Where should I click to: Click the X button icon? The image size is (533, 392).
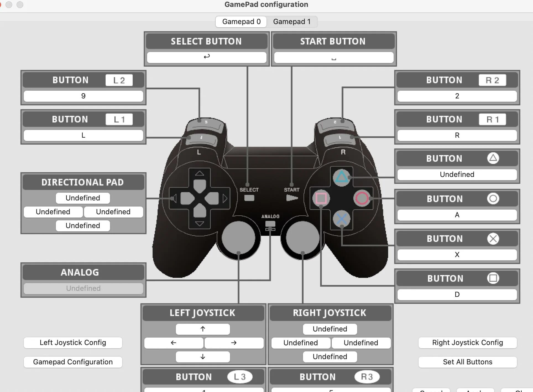tap(493, 238)
